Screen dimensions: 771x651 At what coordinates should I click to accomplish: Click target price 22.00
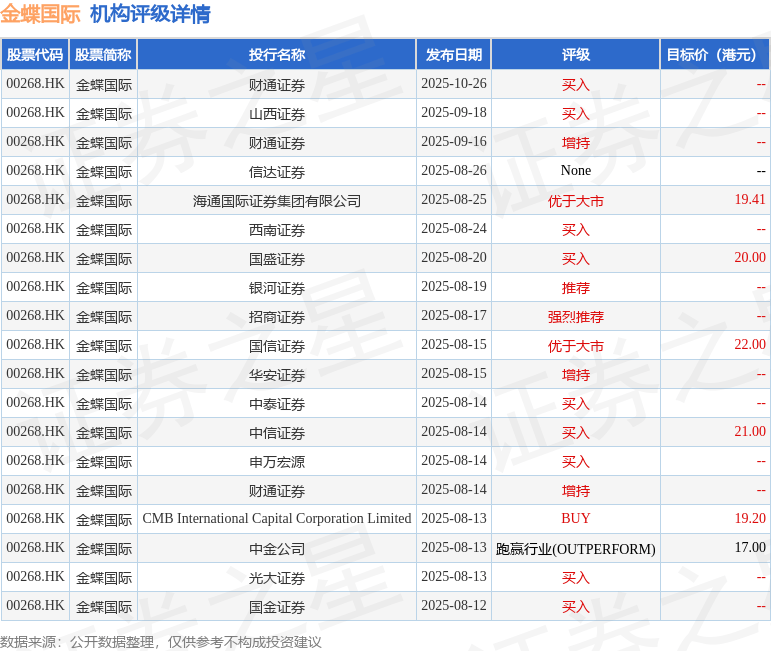750,345
